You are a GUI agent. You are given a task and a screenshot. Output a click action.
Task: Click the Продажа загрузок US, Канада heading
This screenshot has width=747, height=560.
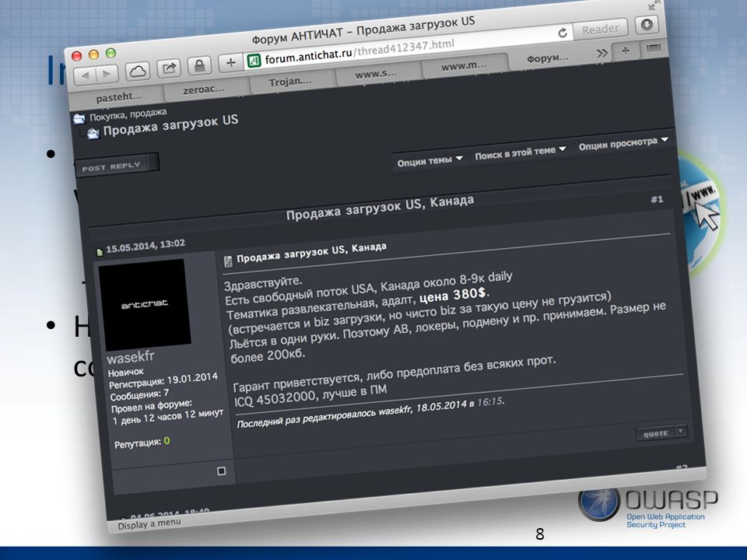pyautogui.click(x=380, y=208)
